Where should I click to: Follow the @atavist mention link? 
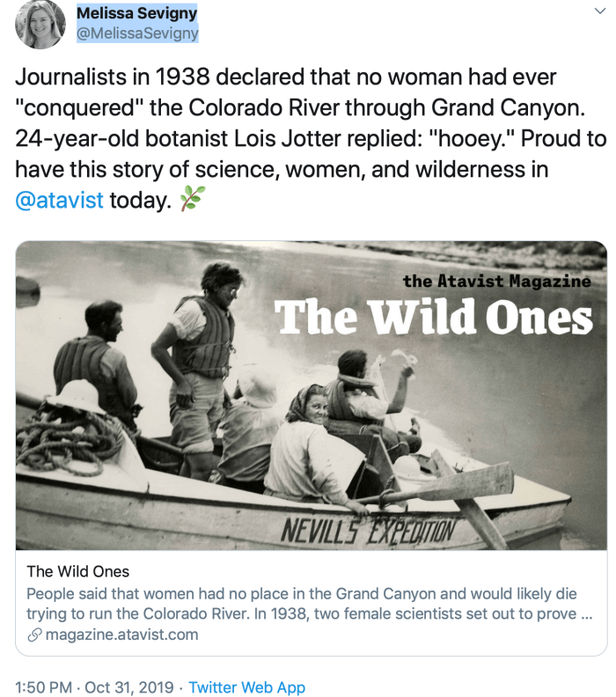pos(60,200)
